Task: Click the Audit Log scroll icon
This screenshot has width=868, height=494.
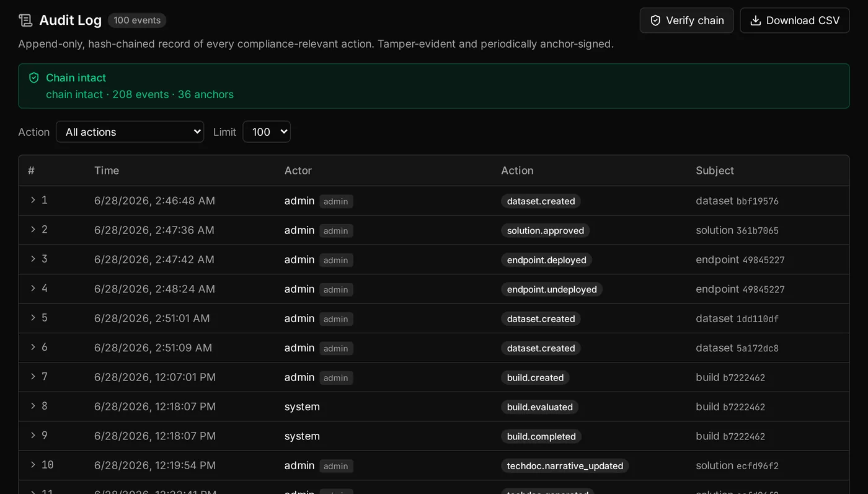Action: tap(25, 20)
